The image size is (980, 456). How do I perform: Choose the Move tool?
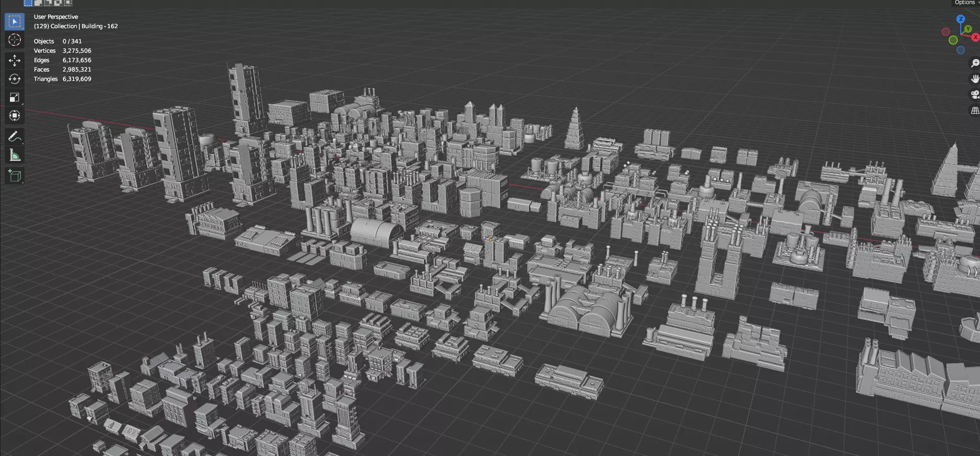click(15, 61)
